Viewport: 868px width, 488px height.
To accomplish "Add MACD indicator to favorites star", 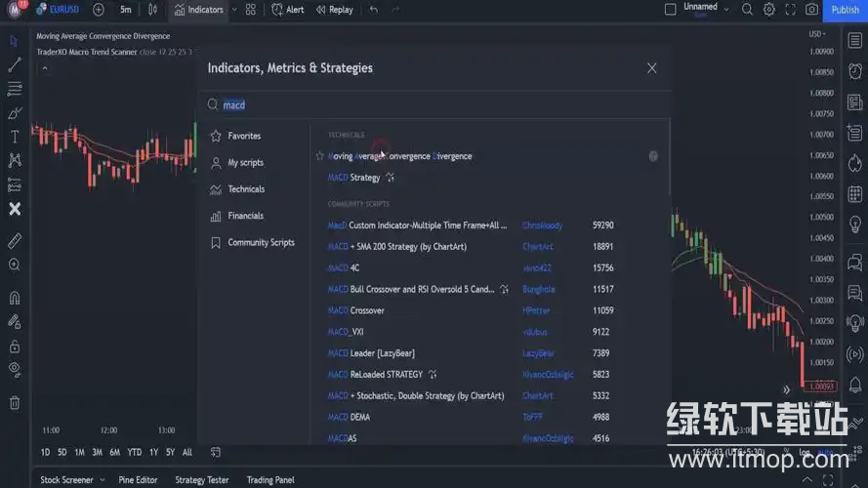I will [319, 156].
